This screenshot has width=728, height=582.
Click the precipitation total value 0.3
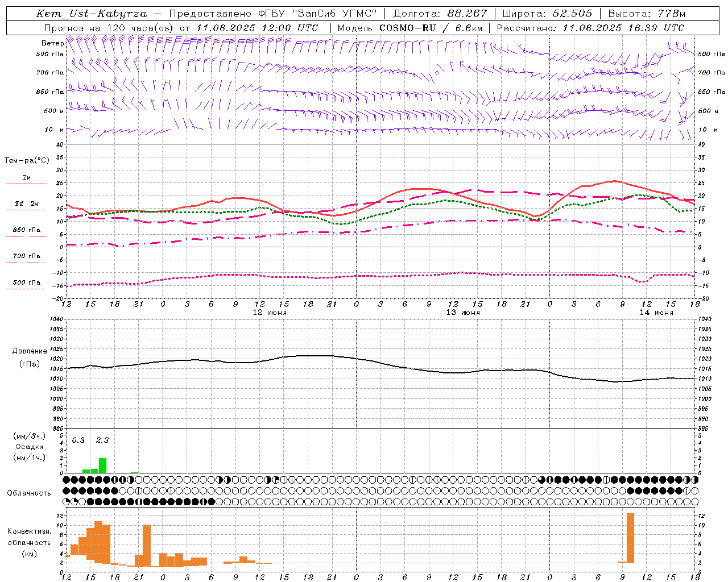click(78, 440)
